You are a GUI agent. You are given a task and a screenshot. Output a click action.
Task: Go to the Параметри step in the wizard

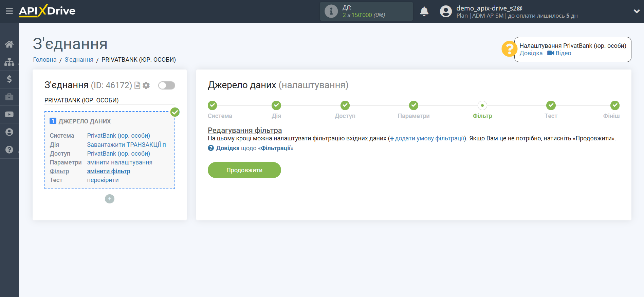pyautogui.click(x=413, y=105)
